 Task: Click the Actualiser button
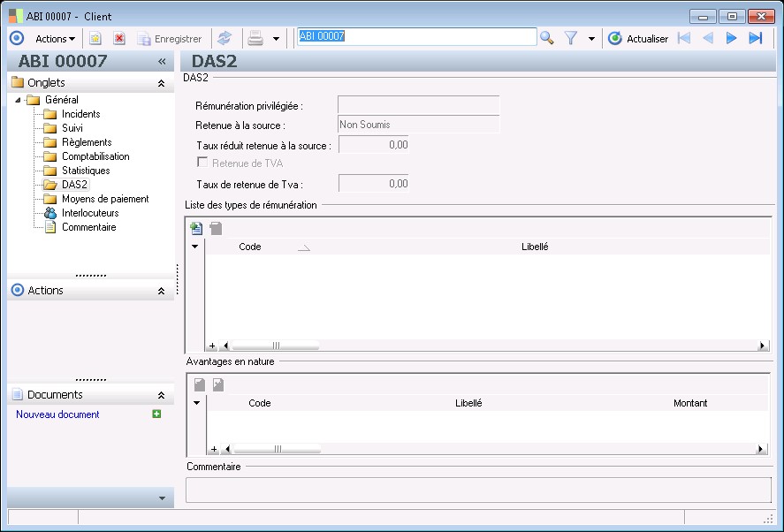pos(638,39)
